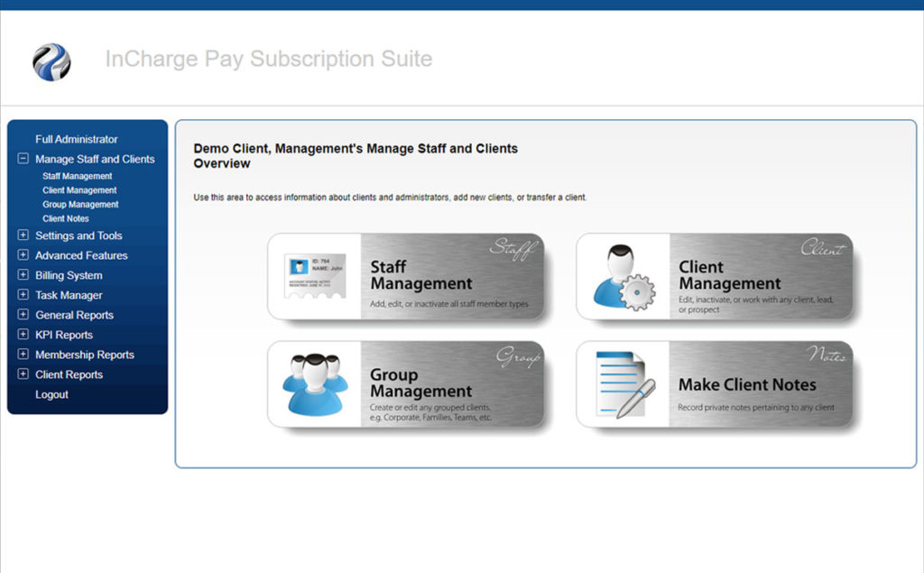Expand the Membership Reports section
The width and height of the screenshot is (924, 573).
(23, 355)
